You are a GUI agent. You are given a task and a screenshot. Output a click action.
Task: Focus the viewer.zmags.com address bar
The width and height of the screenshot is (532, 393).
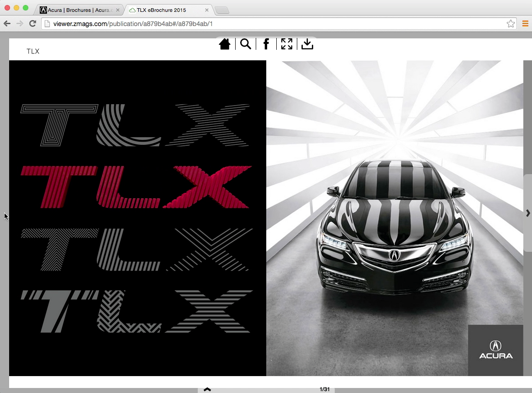278,24
